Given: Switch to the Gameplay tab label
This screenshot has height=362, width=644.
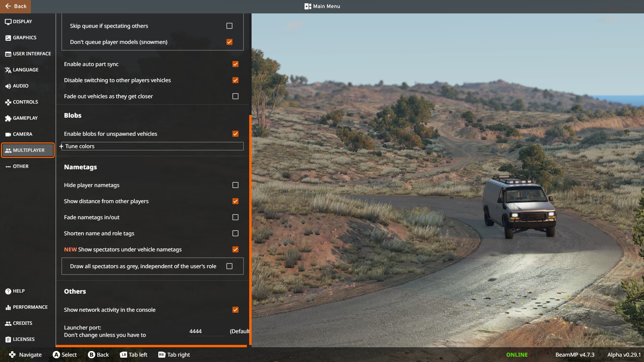Looking at the screenshot, I should pyautogui.click(x=25, y=118).
